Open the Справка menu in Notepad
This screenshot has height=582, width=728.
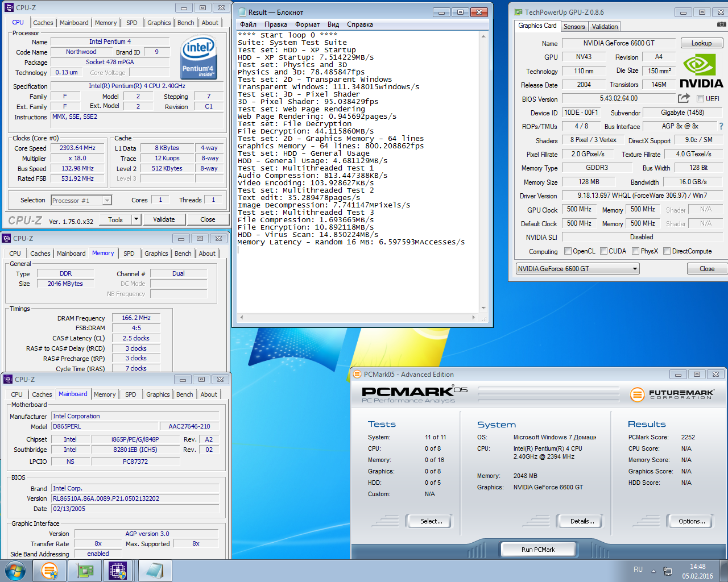click(360, 24)
